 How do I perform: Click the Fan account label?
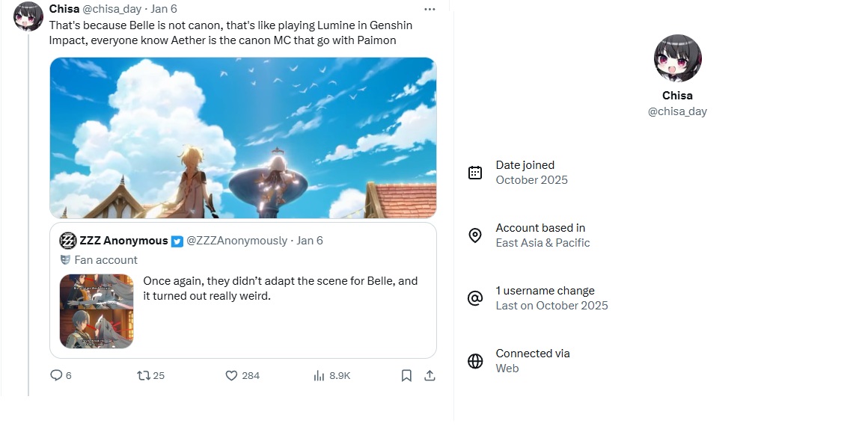106,260
